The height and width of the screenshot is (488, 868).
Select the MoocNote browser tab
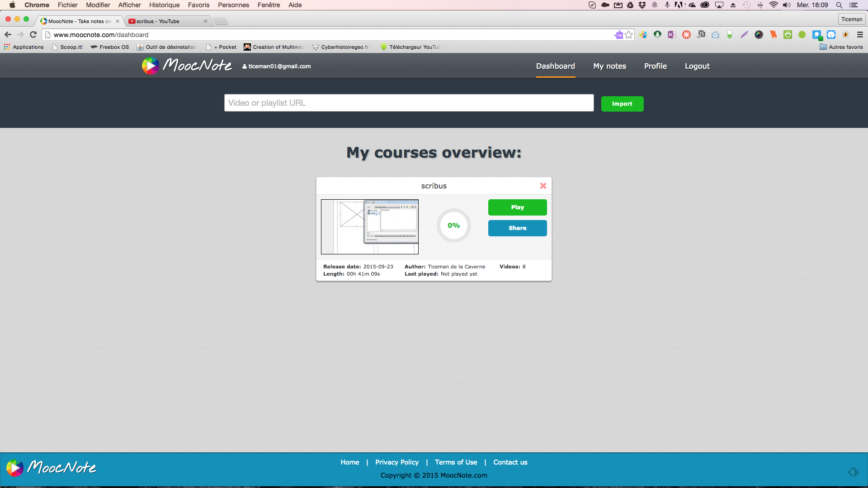click(x=79, y=21)
